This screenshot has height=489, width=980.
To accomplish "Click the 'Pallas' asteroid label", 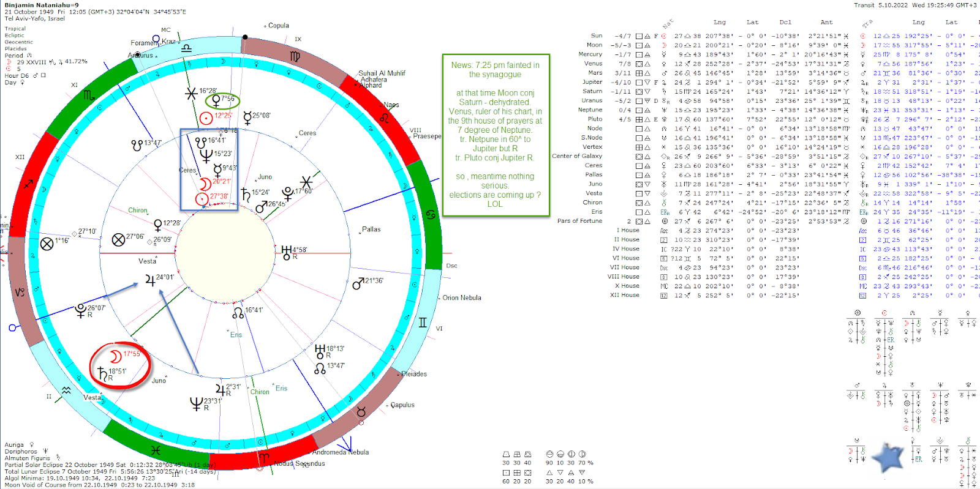I will coord(371,230).
